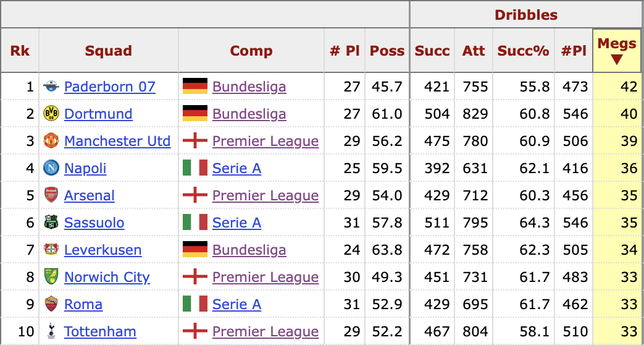Screen dimensions: 644x345
Task: Open Serie A link in Roma row
Action: pyautogui.click(x=236, y=304)
